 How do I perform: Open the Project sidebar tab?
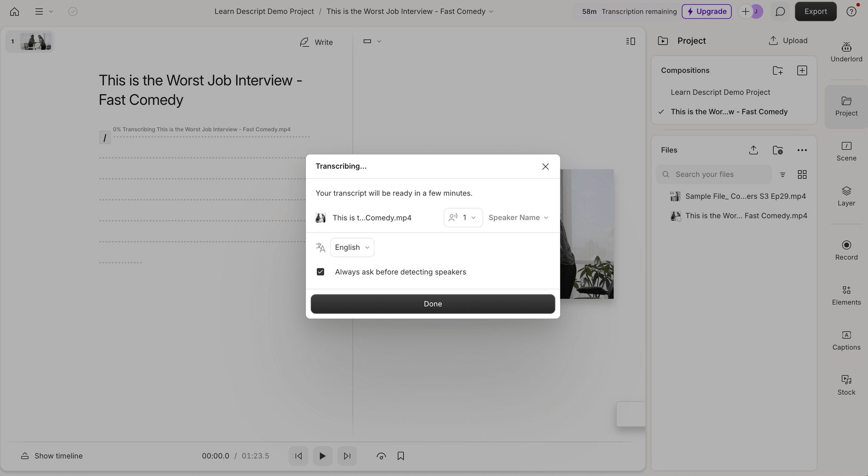[846, 106]
